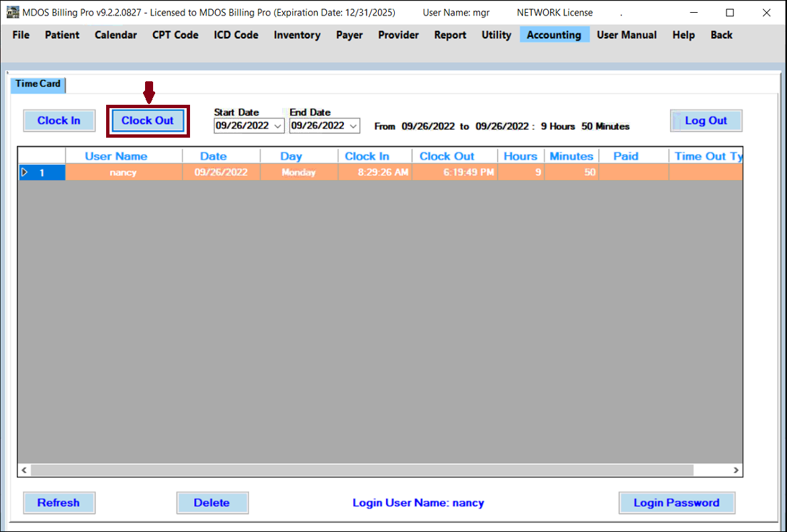
Task: Open the Login Password dialog
Action: pos(676,502)
